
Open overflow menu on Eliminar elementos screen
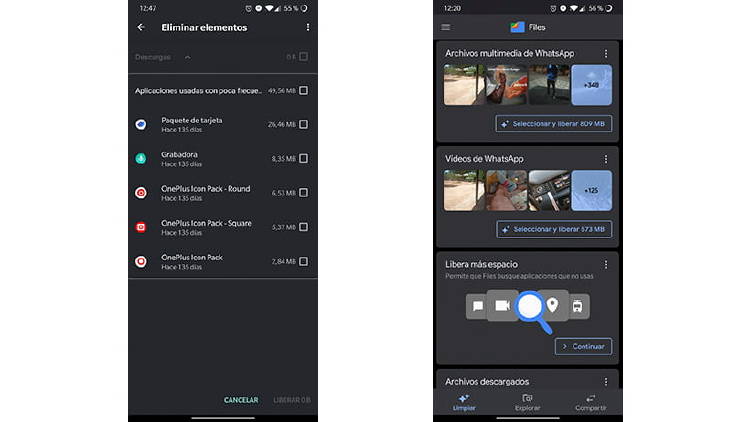coord(308,27)
